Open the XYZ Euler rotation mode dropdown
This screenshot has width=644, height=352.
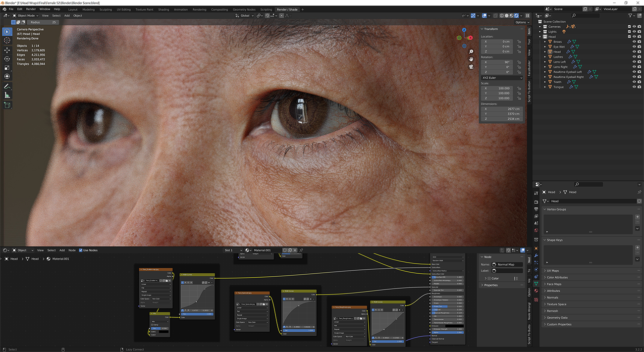coord(501,78)
